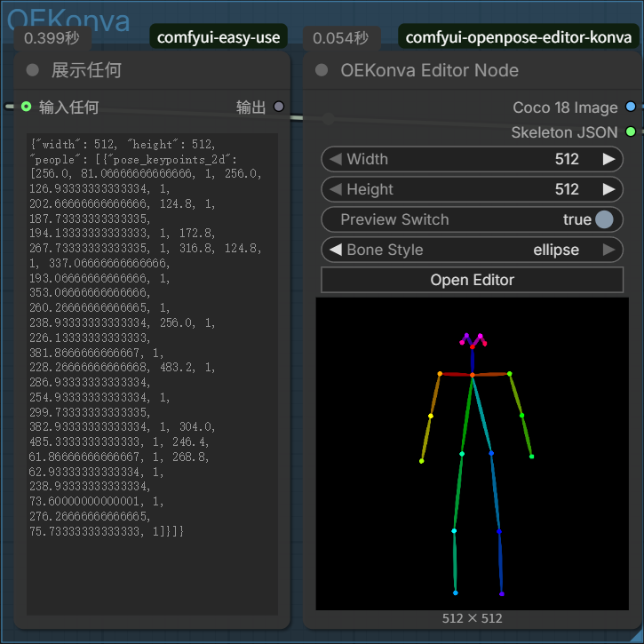644x644 pixels.
Task: Click the Skeleton JSON output port
Action: click(631, 131)
